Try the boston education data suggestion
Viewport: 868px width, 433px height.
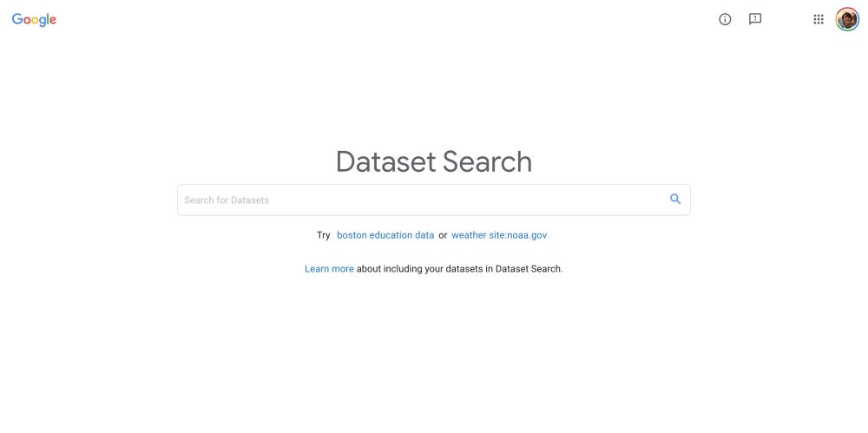point(385,235)
